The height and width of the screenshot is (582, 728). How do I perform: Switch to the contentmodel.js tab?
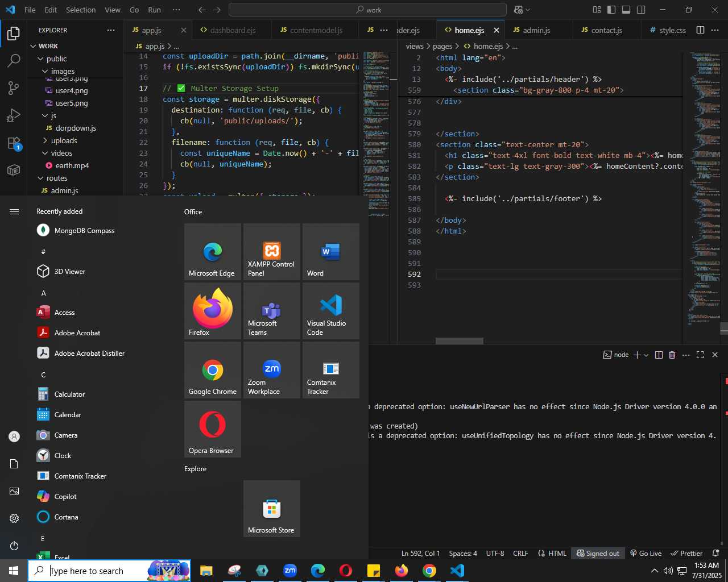[x=316, y=30]
